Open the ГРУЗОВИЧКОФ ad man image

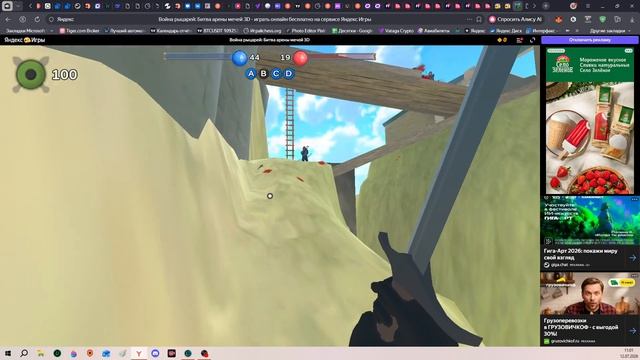(590, 294)
